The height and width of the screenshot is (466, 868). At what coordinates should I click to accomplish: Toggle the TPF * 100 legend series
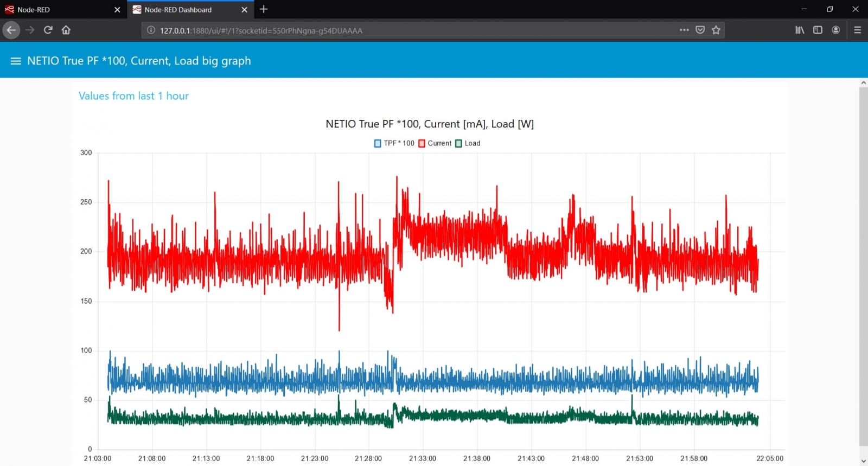(x=394, y=143)
